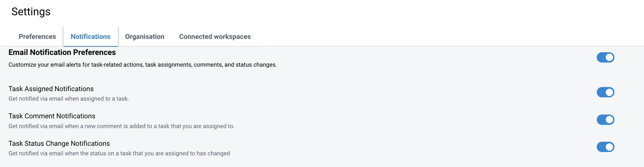Screen dimensions: 644x167
Task: Click the 'new comment is added' description text
Action: click(121, 126)
